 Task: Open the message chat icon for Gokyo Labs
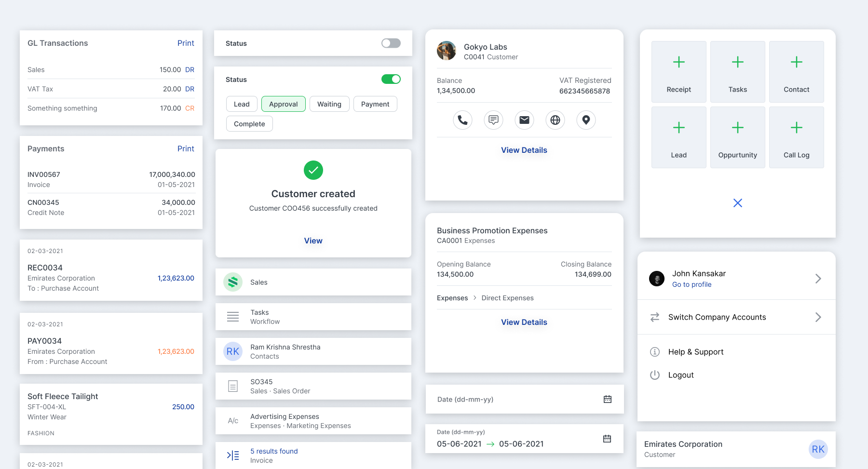tap(493, 120)
